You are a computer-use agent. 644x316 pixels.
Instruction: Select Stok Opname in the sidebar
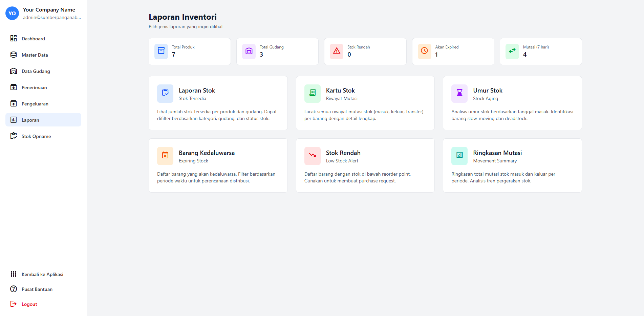[x=36, y=136]
